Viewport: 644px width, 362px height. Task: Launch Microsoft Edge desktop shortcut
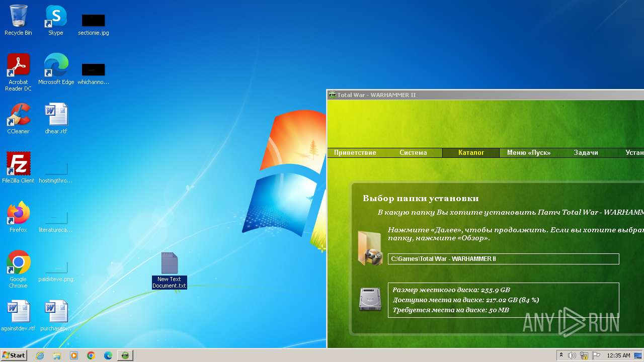point(56,69)
